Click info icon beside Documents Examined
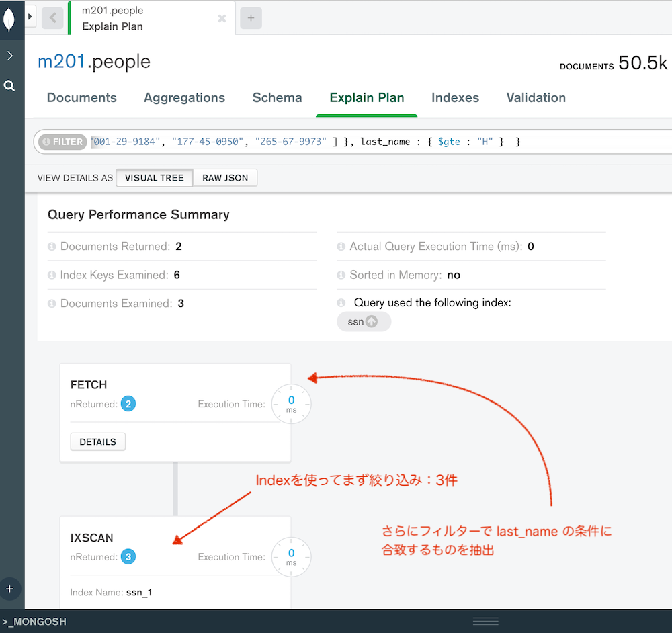The height and width of the screenshot is (633, 672). click(52, 304)
